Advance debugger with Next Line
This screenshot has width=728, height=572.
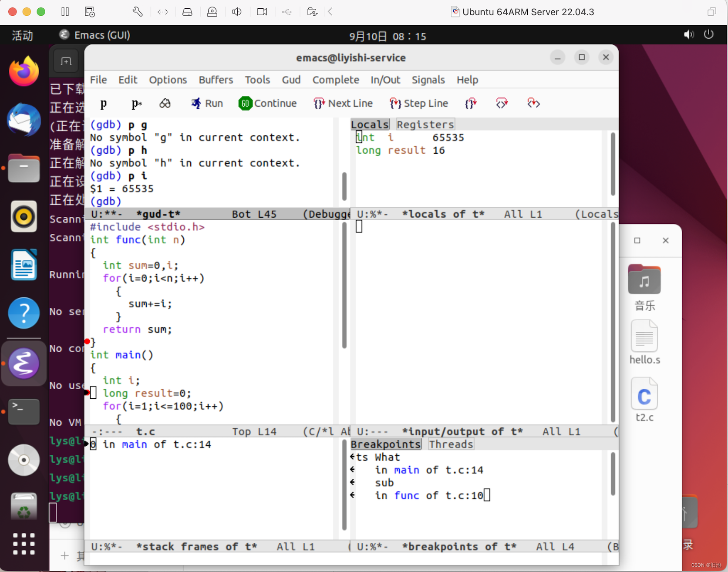(343, 104)
